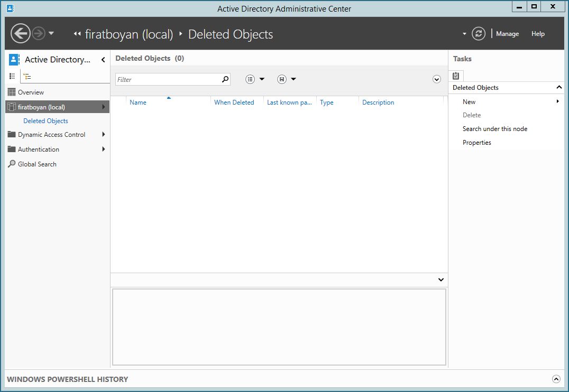Open the Help menu
The image size is (569, 392).
[x=538, y=34]
